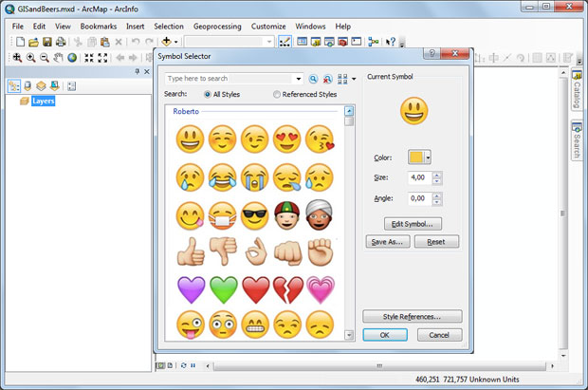Open table of contents Options icon
588x390 pixels.
click(71, 86)
